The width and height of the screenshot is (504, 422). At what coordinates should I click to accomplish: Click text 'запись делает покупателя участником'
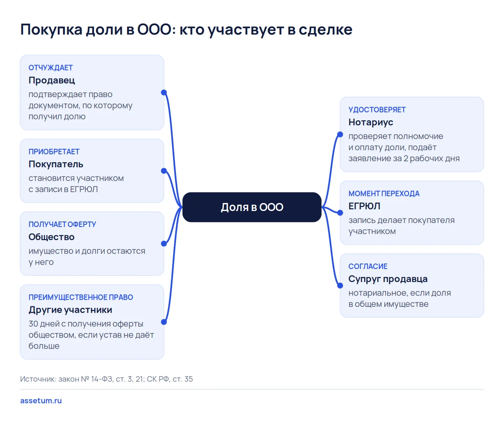pyautogui.click(x=402, y=226)
